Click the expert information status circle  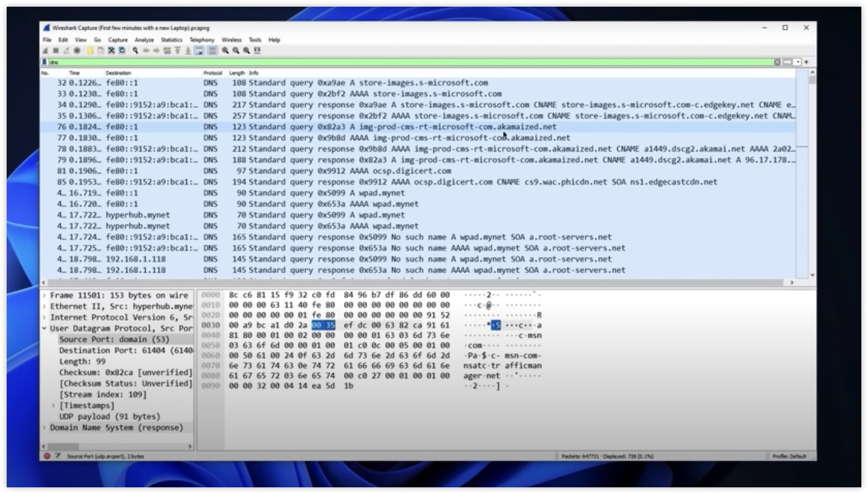(47, 456)
